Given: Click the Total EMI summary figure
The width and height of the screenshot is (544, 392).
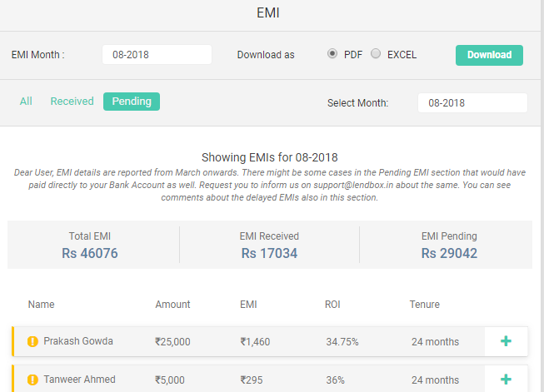Looking at the screenshot, I should point(92,253).
